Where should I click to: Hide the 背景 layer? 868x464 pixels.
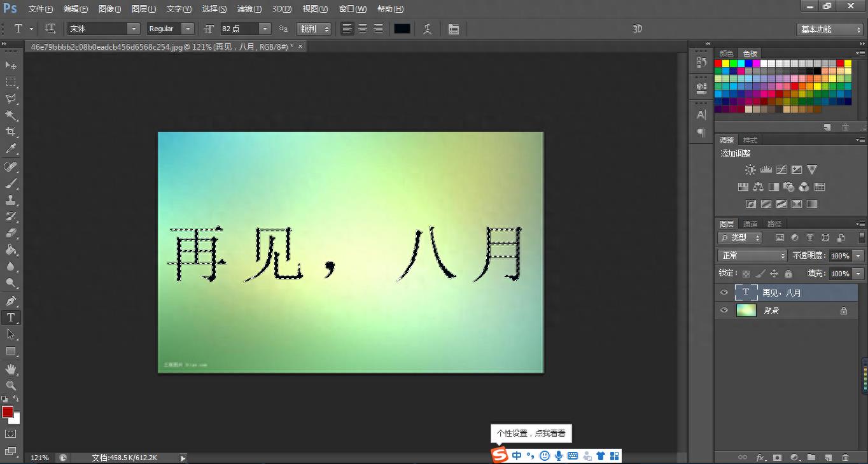724,311
